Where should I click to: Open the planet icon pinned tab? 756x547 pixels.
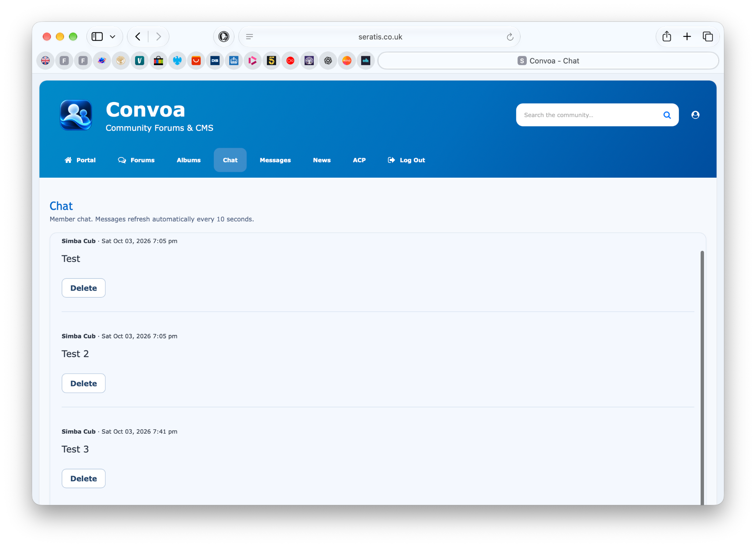click(x=102, y=61)
